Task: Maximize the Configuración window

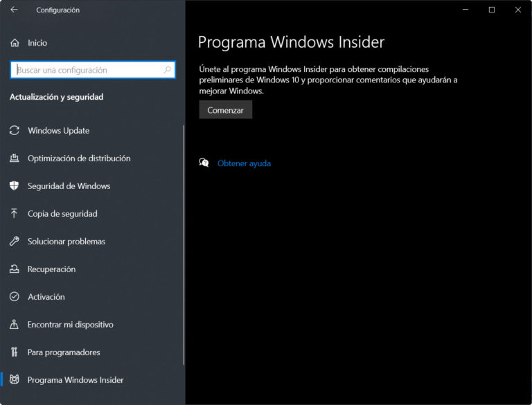Action: coord(492,10)
